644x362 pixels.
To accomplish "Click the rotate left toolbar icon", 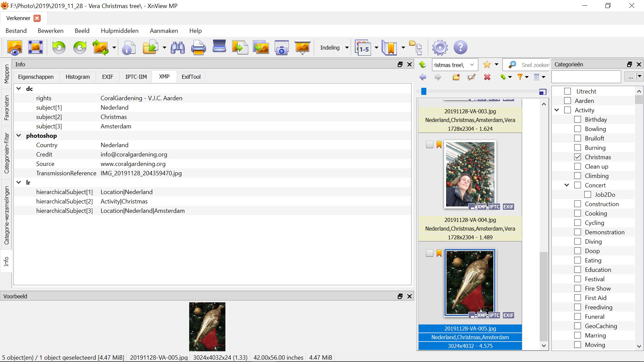I will tap(59, 48).
